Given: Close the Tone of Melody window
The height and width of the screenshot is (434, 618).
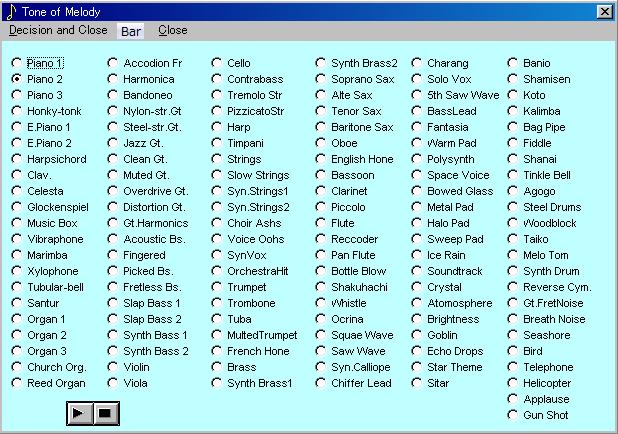Looking at the screenshot, I should click(603, 11).
